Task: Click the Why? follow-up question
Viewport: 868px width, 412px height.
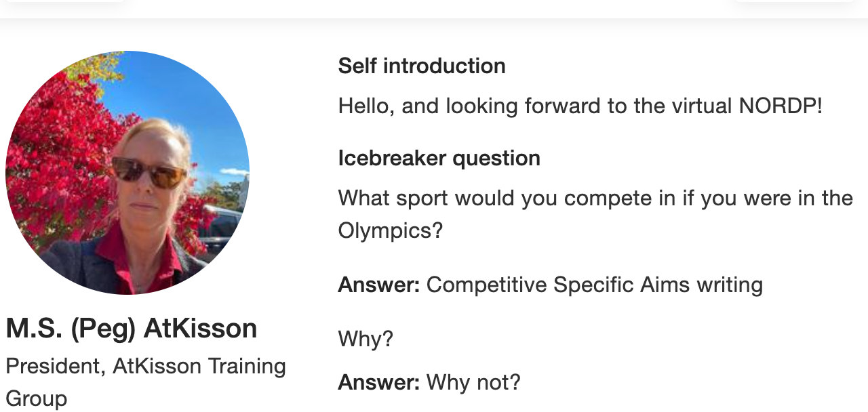Action: pyautogui.click(x=366, y=338)
